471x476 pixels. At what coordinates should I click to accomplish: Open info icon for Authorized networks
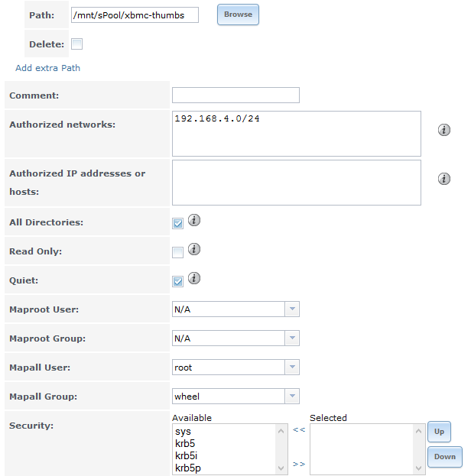pos(444,130)
